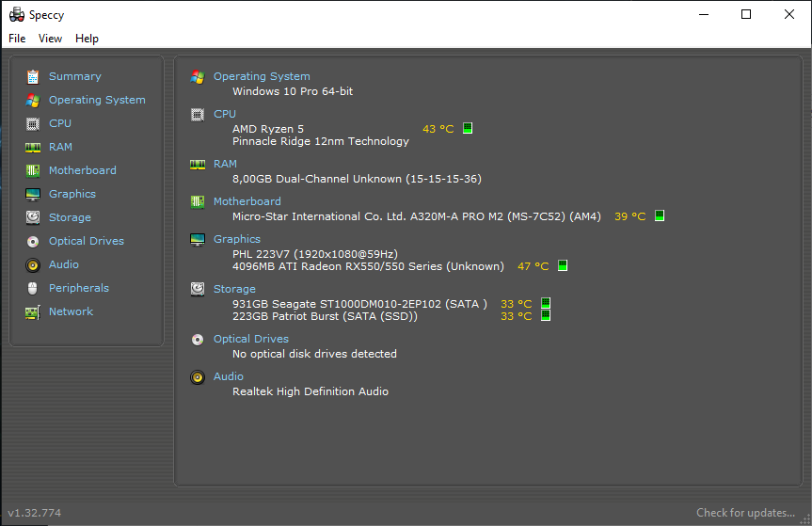Click the 47 °C graphics temperature value
The image size is (812, 526).
pyautogui.click(x=533, y=266)
